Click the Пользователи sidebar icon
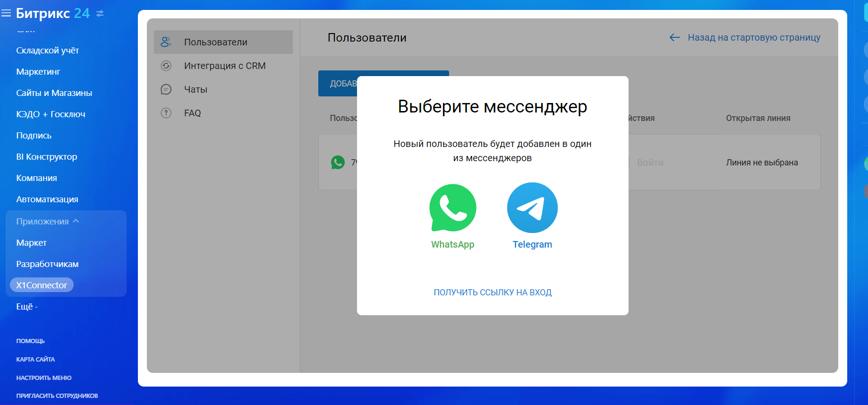 [x=166, y=42]
